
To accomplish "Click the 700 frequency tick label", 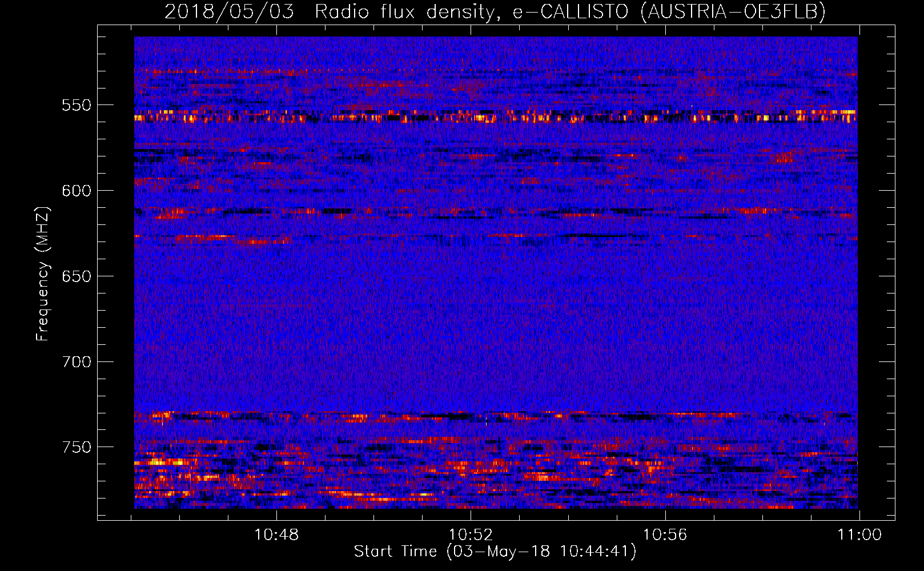I will (x=77, y=362).
